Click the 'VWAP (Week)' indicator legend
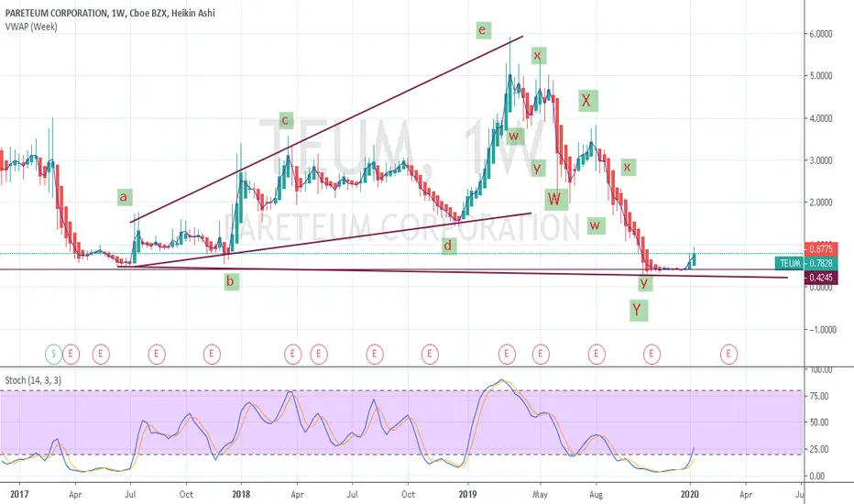Image resolution: width=854 pixels, height=504 pixels. pos(31,27)
